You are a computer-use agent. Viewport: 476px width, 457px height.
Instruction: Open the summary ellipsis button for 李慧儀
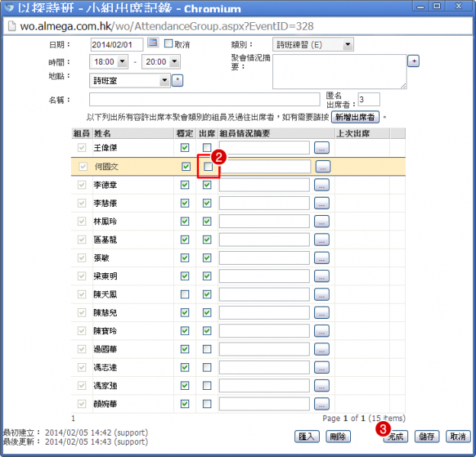pos(322,203)
